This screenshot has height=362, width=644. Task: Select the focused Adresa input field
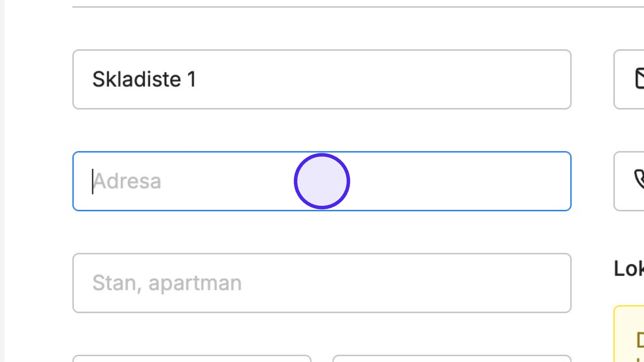322,181
